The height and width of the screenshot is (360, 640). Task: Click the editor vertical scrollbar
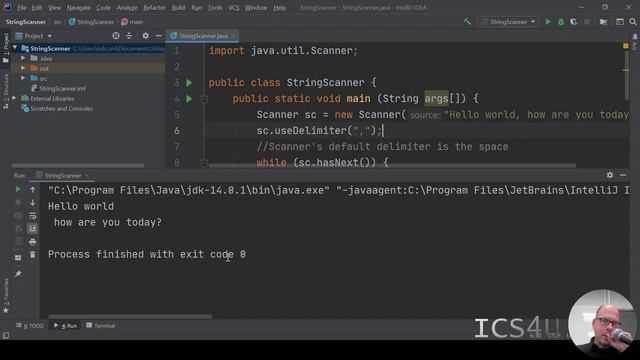click(626, 76)
